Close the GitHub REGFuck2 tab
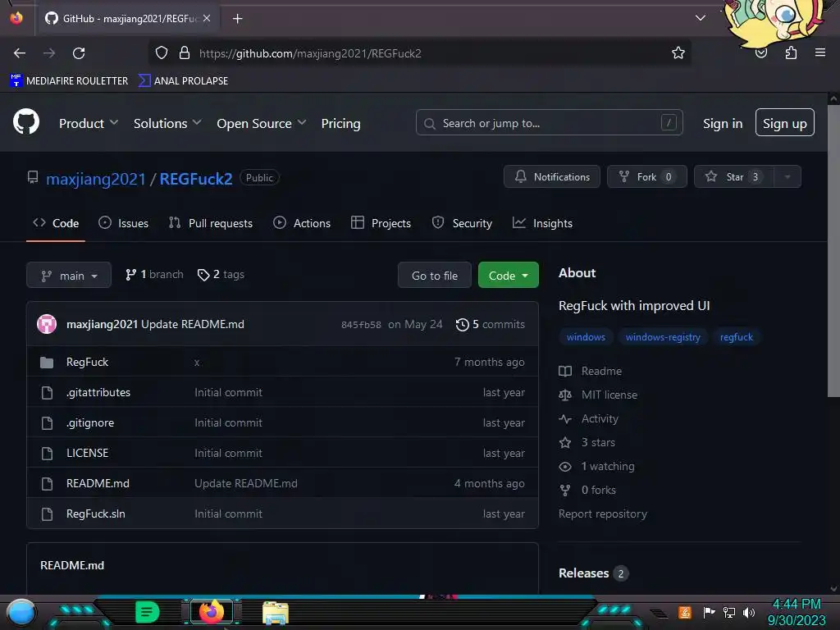 coord(207,18)
